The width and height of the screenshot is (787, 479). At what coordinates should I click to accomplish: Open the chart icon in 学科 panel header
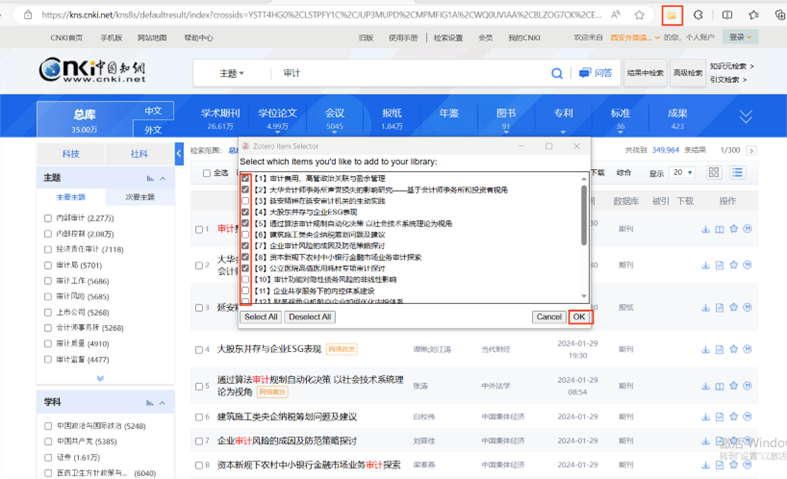pos(150,403)
